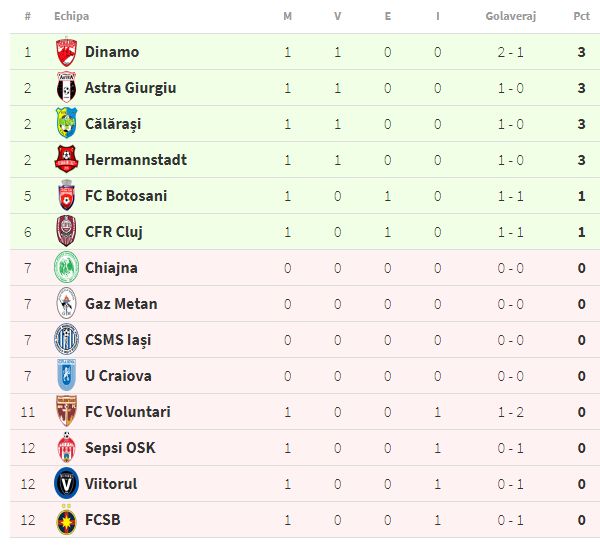Viewport: 600px width, 547px height.
Task: Open the Viitorul team name link
Action: [x=111, y=484]
